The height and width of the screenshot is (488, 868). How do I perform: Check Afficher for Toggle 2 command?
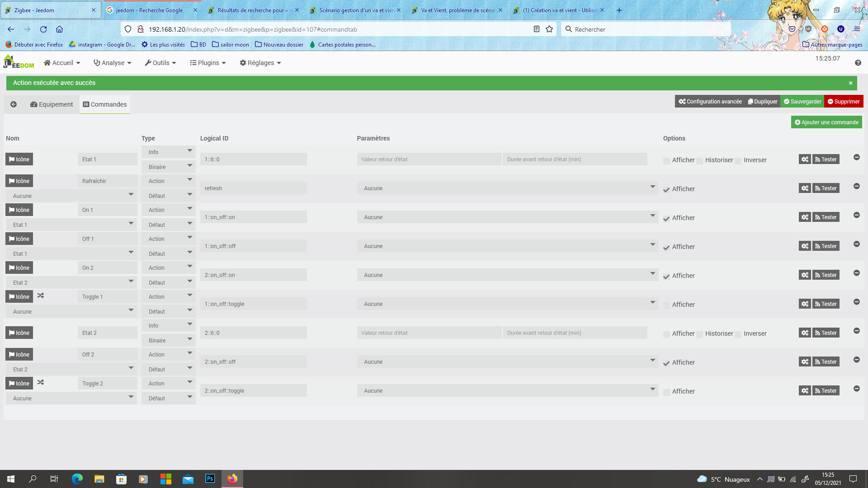click(x=666, y=392)
